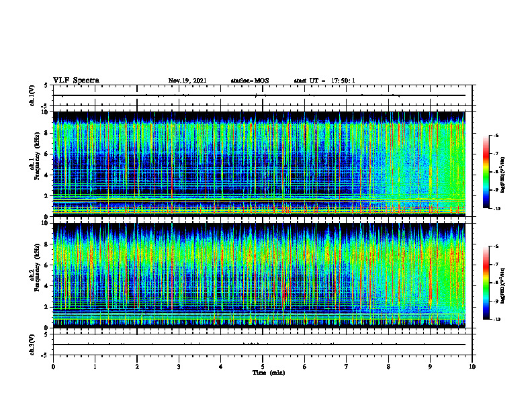
Task: Click time axis tick label "3"
Action: tap(179, 367)
